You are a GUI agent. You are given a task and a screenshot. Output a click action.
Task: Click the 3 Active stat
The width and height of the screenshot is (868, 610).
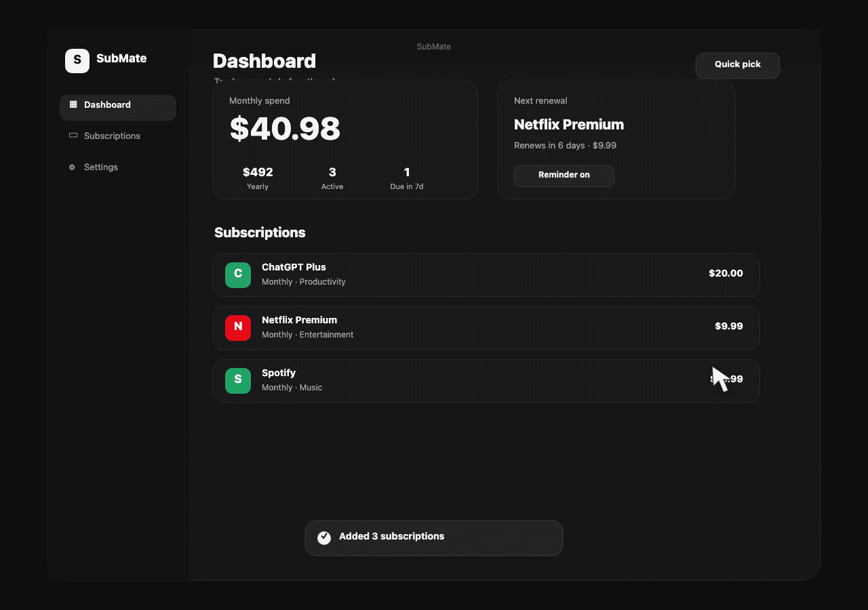[x=332, y=178]
